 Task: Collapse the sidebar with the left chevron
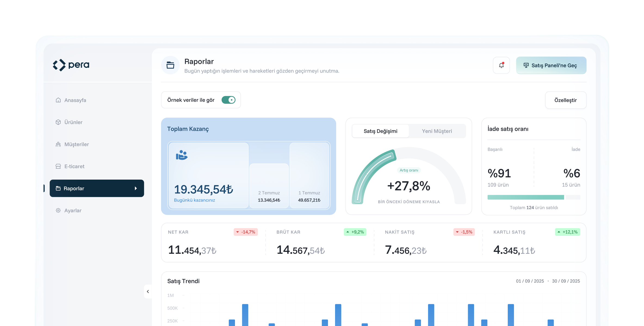tap(148, 291)
